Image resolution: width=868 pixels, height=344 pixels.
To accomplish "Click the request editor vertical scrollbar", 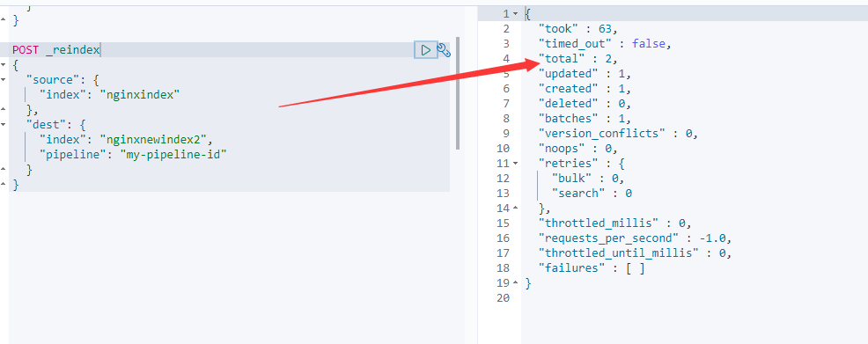I will (458, 94).
